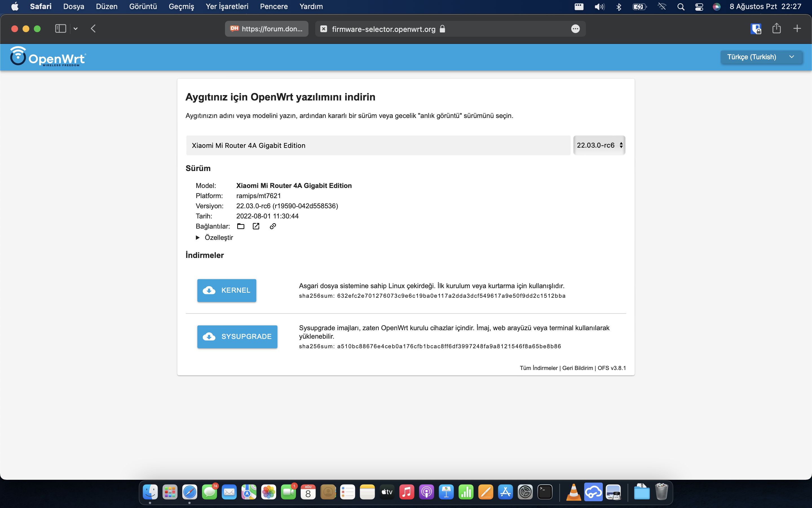Screen dimensions: 812x508
Task: Click the KERNEL sha256sum hash text
Action: tap(451, 296)
